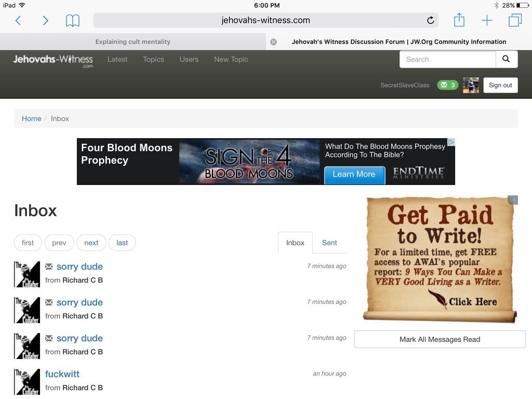
Task: Tap the jehovahs-witness.com address bar
Action: click(x=265, y=20)
